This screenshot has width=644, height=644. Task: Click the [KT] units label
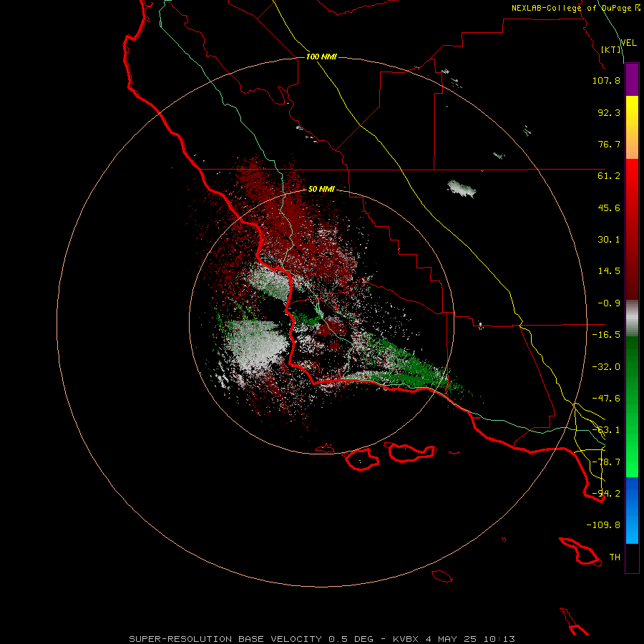tap(611, 49)
